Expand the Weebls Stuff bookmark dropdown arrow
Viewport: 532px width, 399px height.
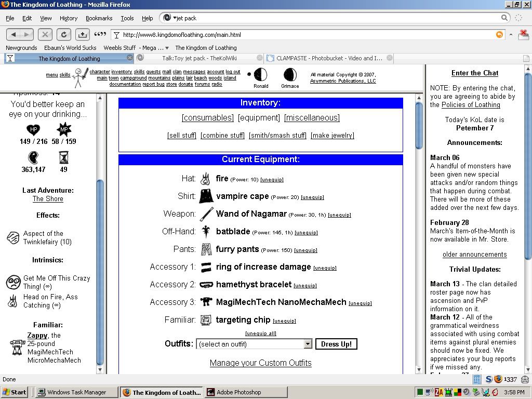coord(167,48)
